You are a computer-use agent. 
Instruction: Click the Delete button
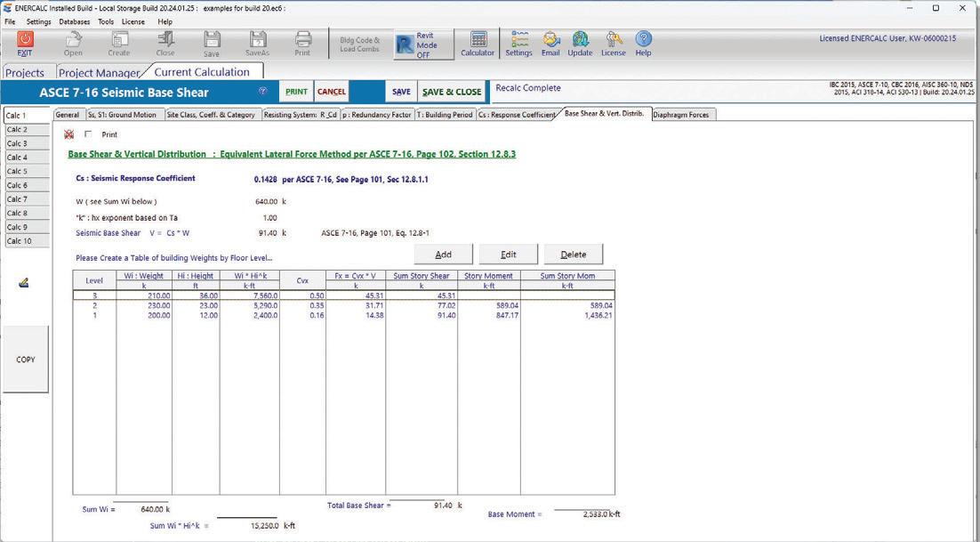(x=573, y=255)
